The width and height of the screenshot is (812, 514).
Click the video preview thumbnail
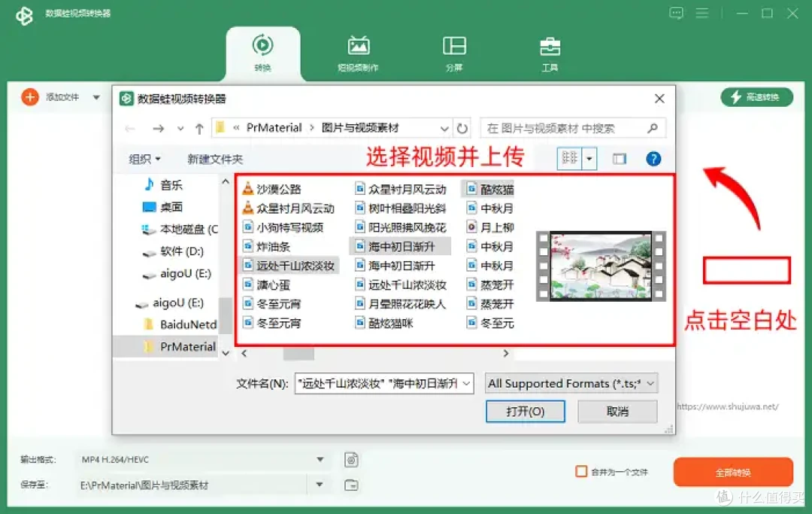point(601,266)
